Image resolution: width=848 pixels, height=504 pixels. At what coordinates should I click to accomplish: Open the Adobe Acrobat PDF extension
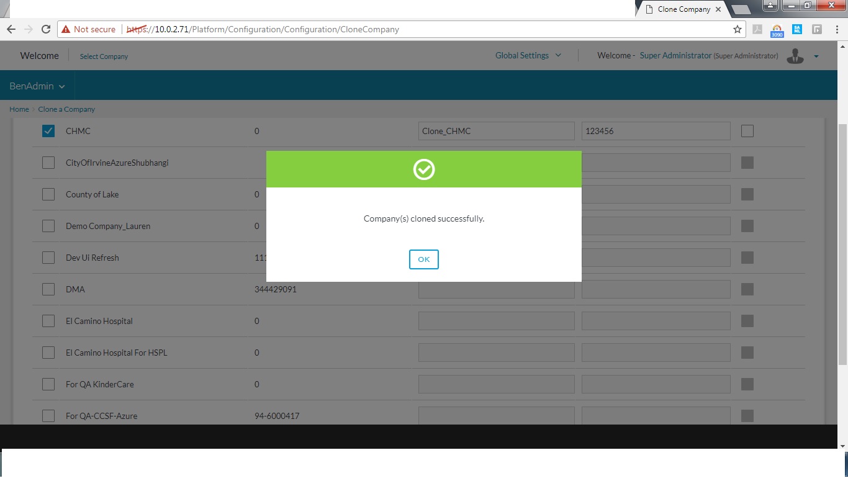coord(757,29)
